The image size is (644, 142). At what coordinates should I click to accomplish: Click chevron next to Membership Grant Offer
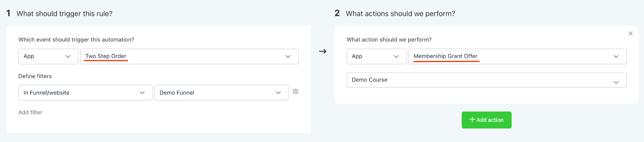point(616,56)
